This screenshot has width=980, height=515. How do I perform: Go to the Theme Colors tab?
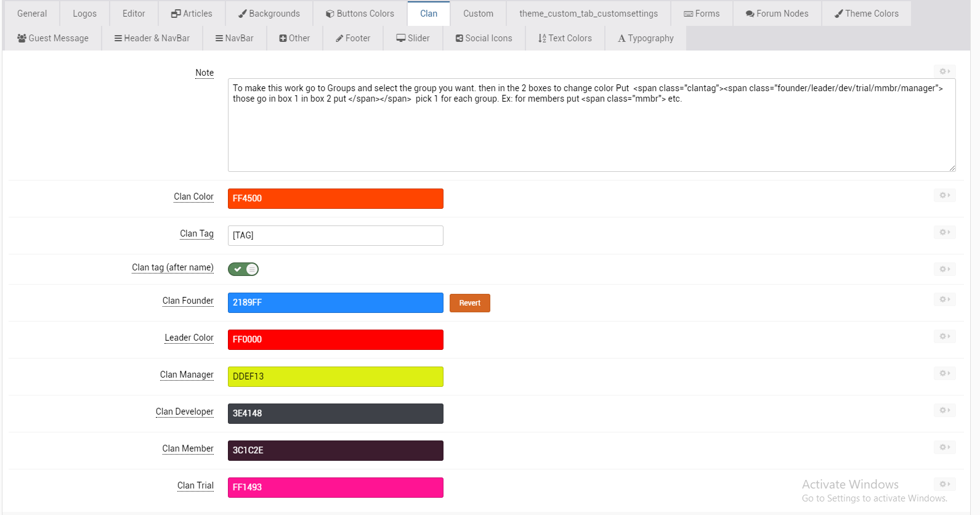(x=866, y=14)
